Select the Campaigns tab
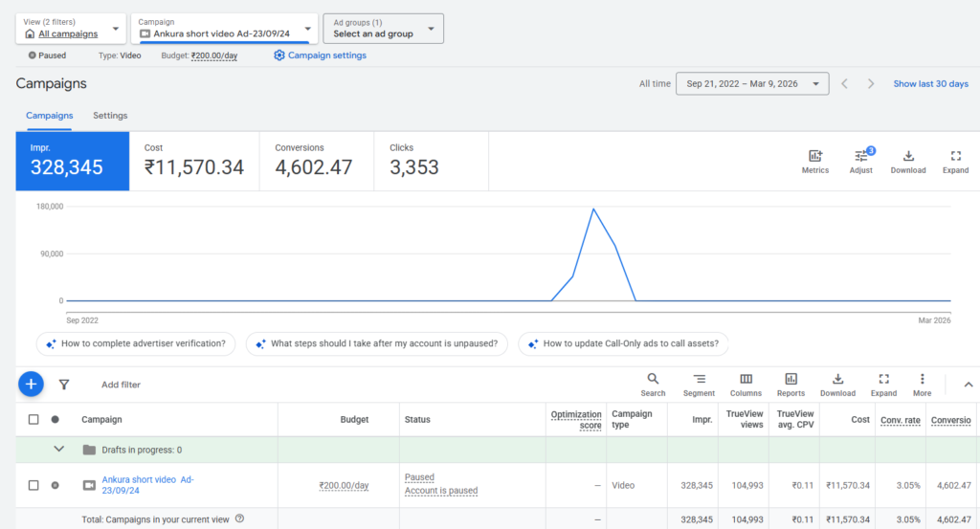The width and height of the screenshot is (980, 529). point(49,116)
